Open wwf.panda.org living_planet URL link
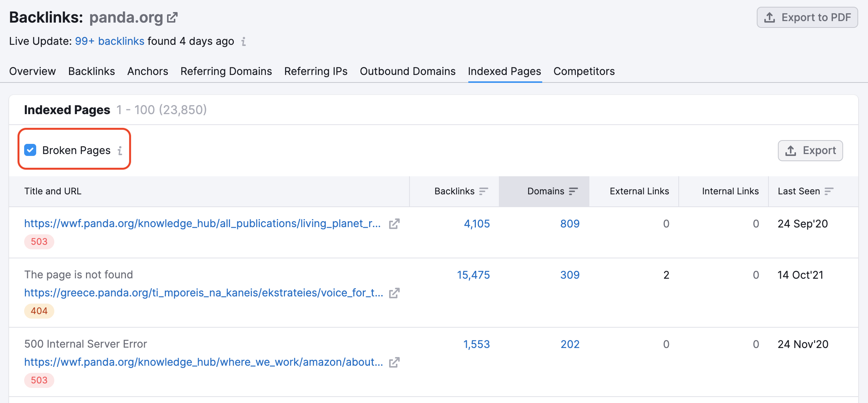Screen dimensions: 868x403 202,224
